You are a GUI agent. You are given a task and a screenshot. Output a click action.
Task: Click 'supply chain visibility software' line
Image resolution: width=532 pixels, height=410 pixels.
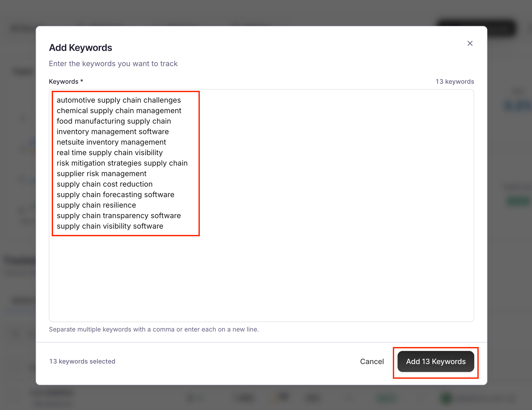coord(110,226)
